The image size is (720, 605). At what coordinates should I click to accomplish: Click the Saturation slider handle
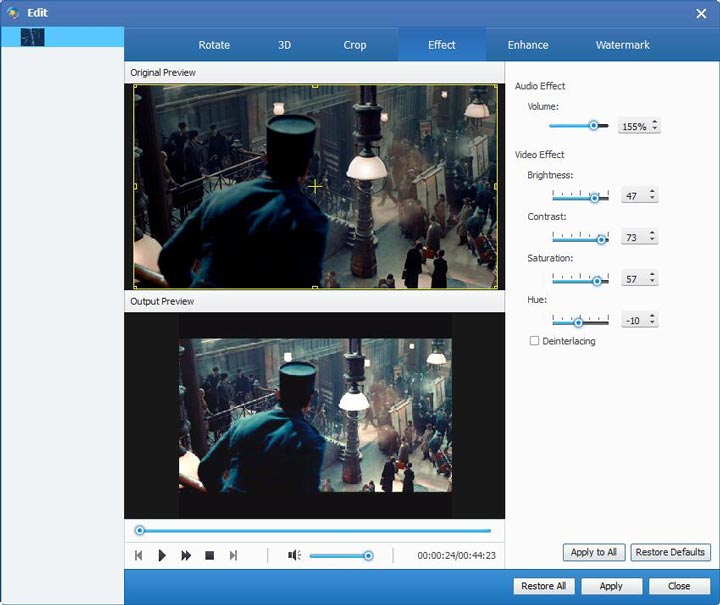596,281
